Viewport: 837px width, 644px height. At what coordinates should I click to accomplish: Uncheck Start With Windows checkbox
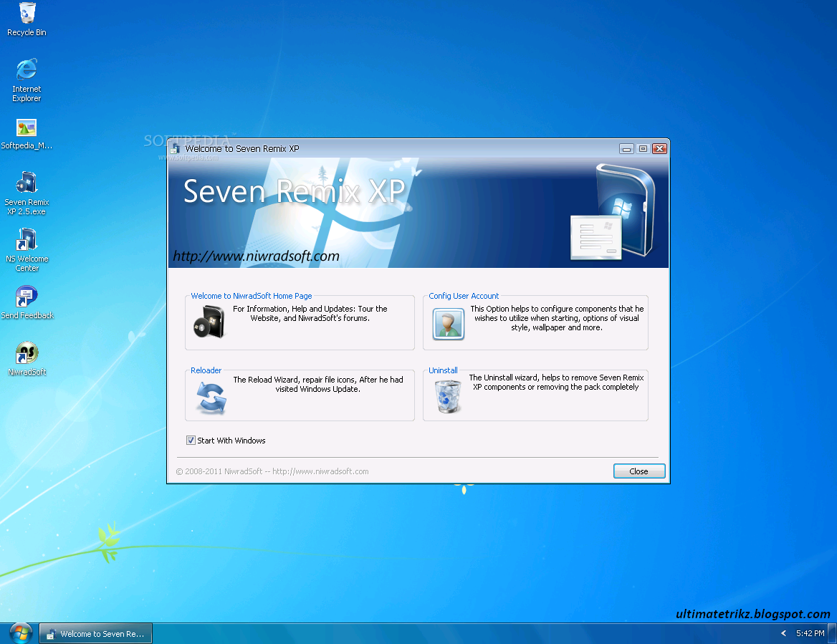(x=191, y=440)
